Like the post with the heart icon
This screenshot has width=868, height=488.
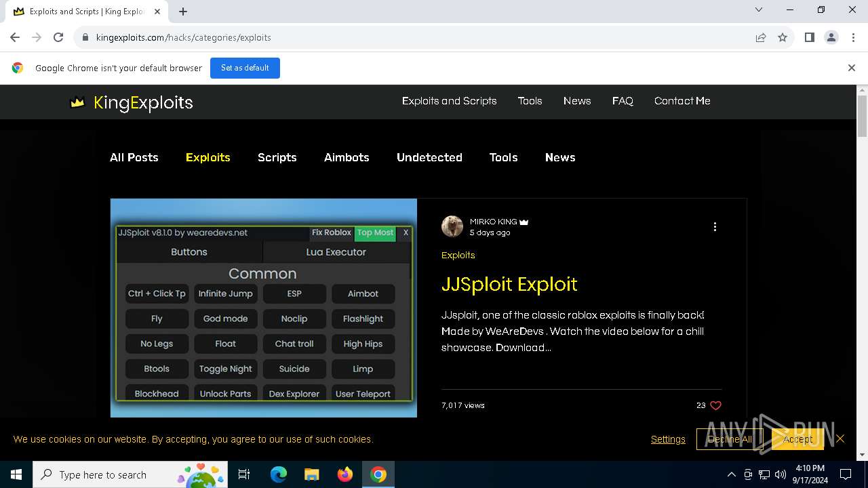click(715, 405)
